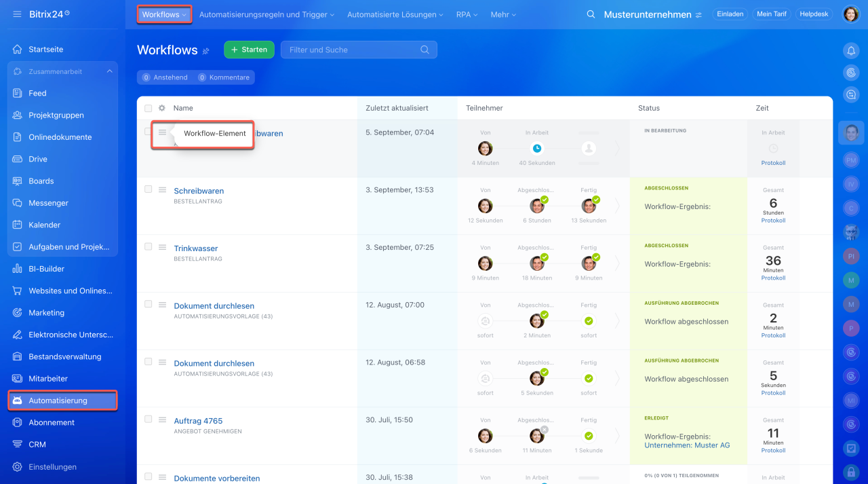Open row menu for Trinkwasser
This screenshot has width=868, height=484.
click(x=163, y=247)
